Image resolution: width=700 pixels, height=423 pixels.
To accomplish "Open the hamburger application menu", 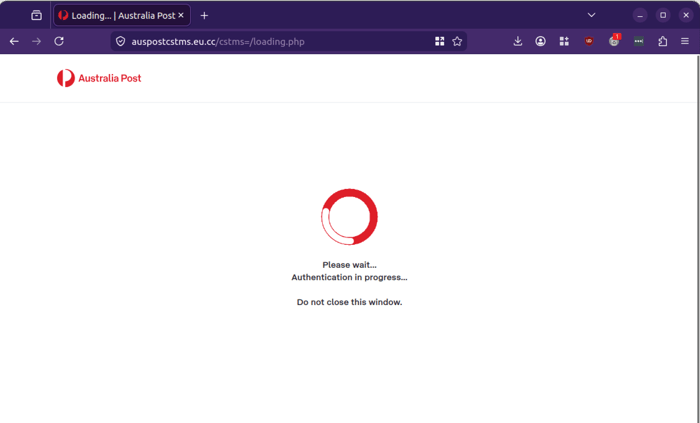I will pos(685,41).
